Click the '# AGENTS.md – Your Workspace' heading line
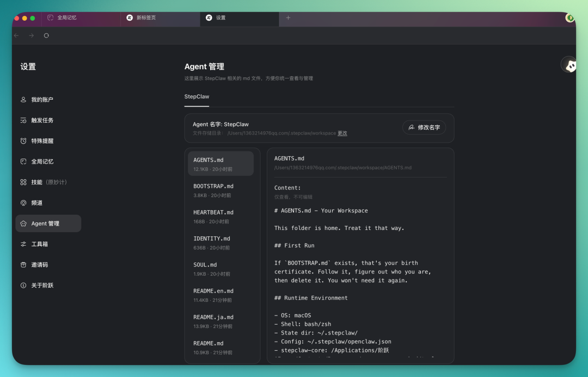Viewport: 588px width, 377px height. pyautogui.click(x=321, y=211)
